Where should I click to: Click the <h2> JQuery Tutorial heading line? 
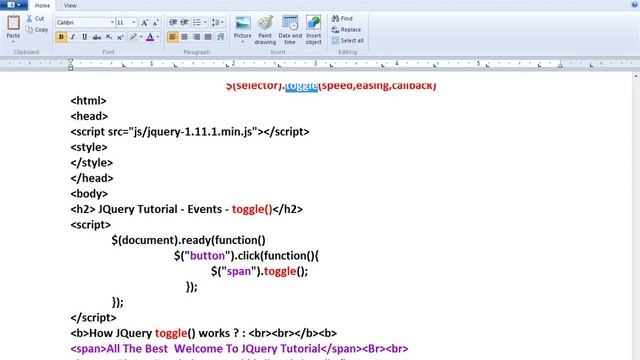187,209
